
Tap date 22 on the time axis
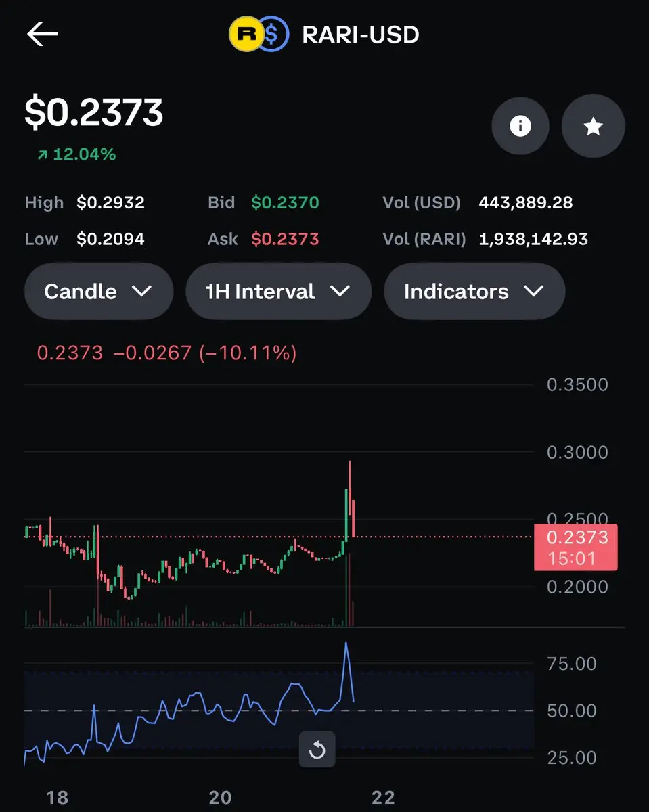[383, 798]
